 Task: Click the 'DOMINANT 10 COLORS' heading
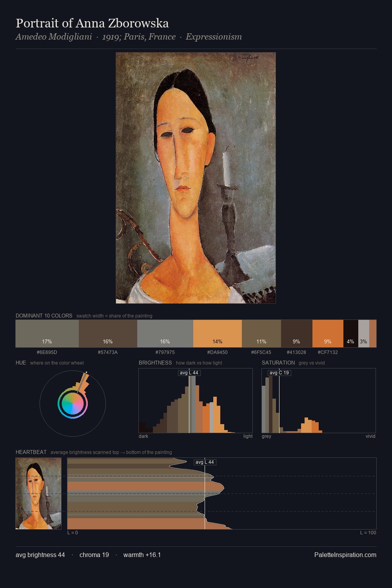tap(44, 316)
